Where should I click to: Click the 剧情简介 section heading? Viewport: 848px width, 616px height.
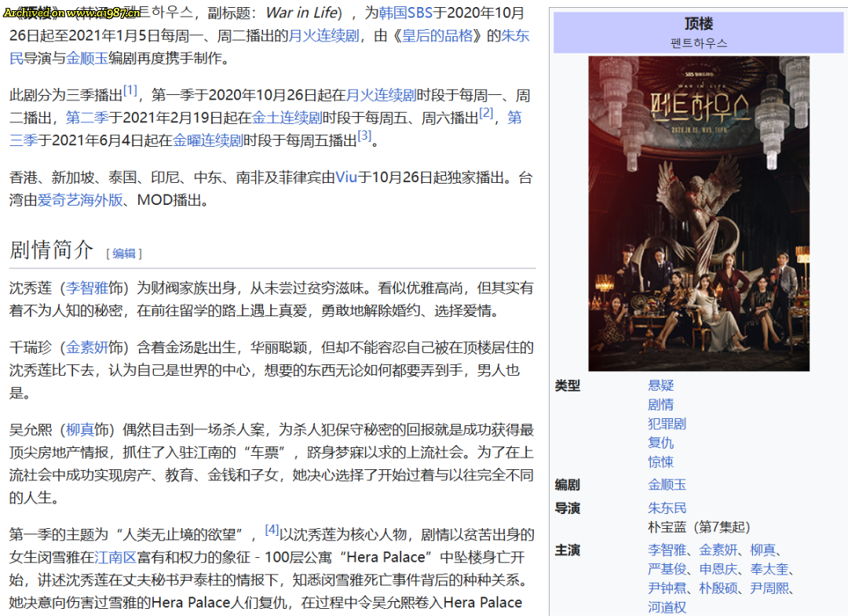tap(51, 250)
